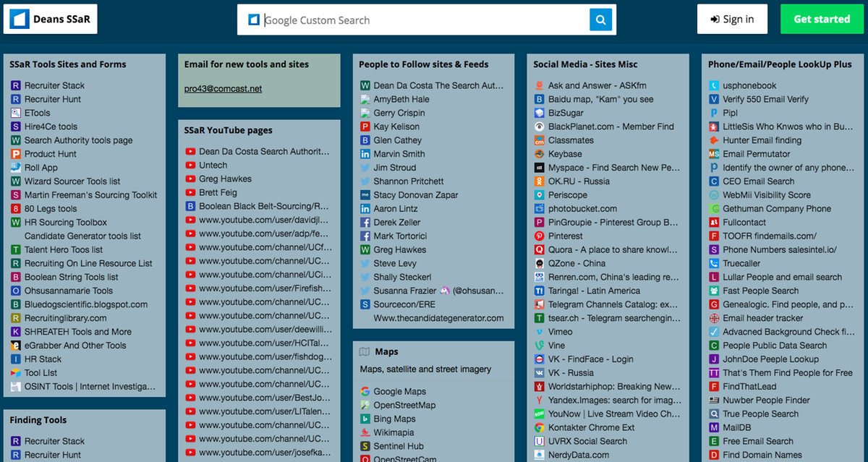
Task: Click the Vimeo icon
Action: tap(540, 332)
